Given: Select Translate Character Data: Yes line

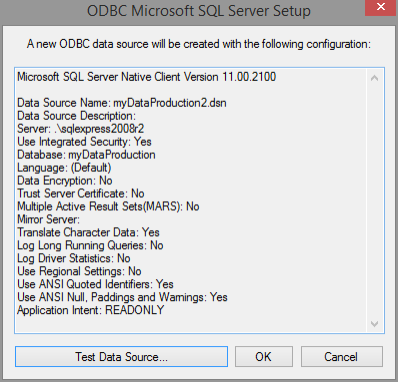Looking at the screenshot, I should pos(88,232).
